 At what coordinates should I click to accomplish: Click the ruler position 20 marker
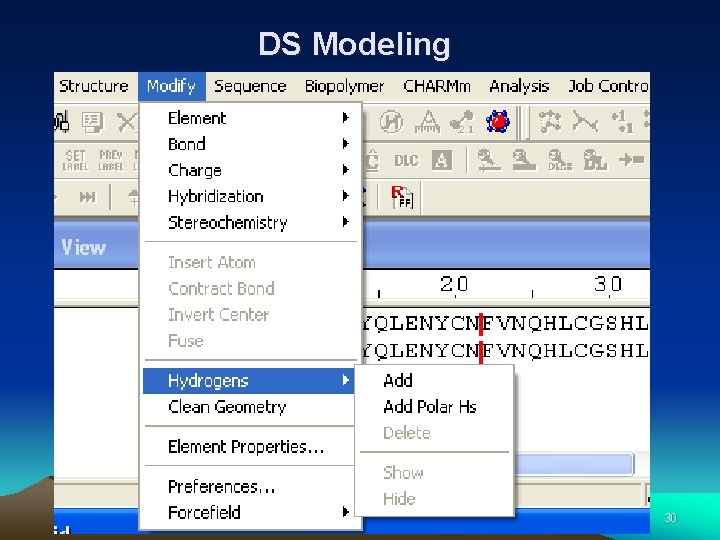tap(454, 284)
